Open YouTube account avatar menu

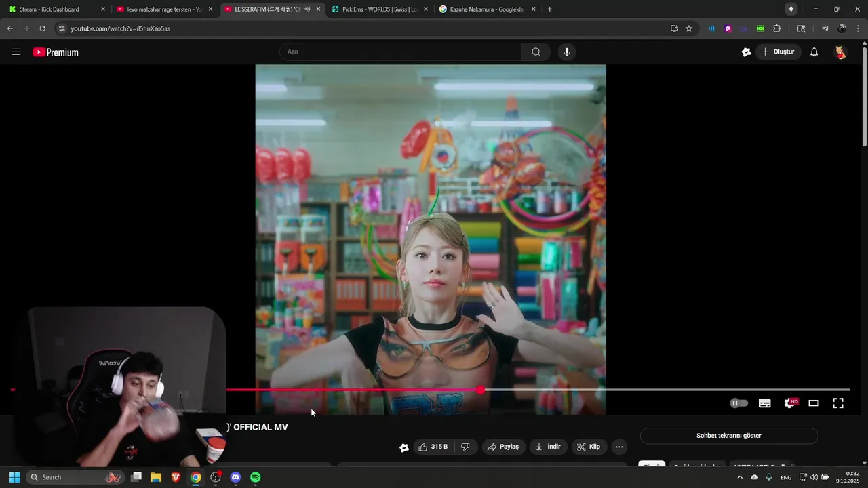coord(840,52)
